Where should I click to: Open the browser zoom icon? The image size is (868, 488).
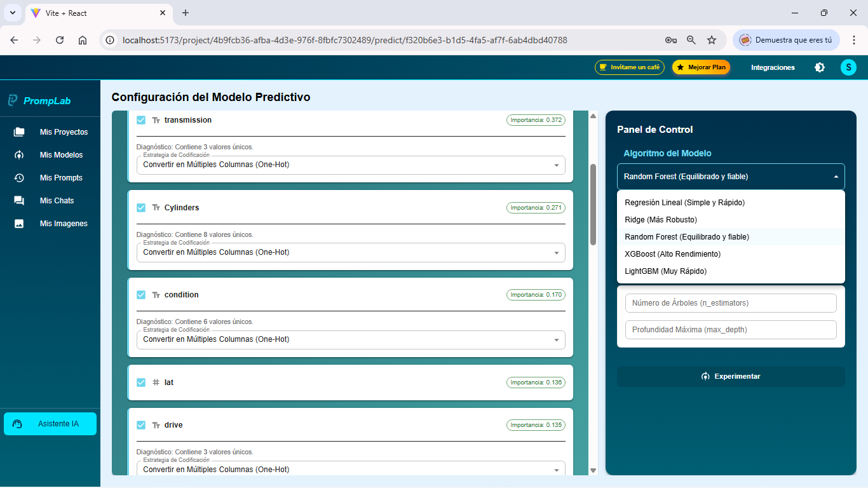pyautogui.click(x=691, y=40)
